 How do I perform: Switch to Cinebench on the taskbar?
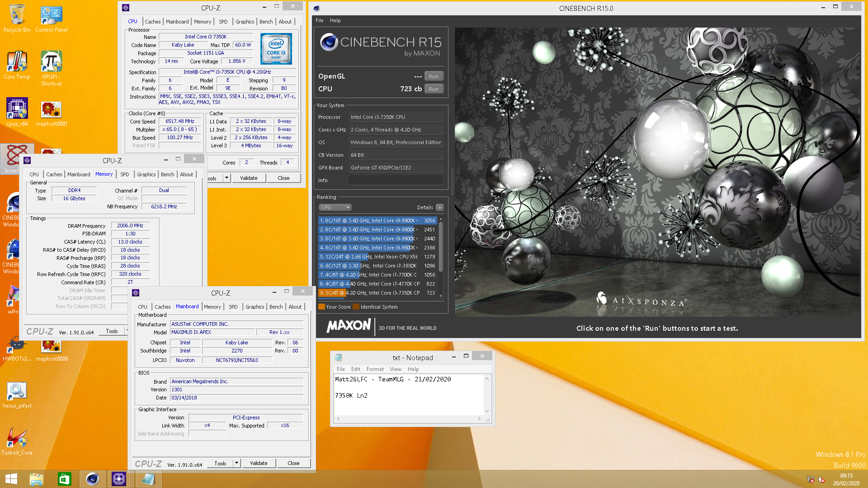pos(93,479)
